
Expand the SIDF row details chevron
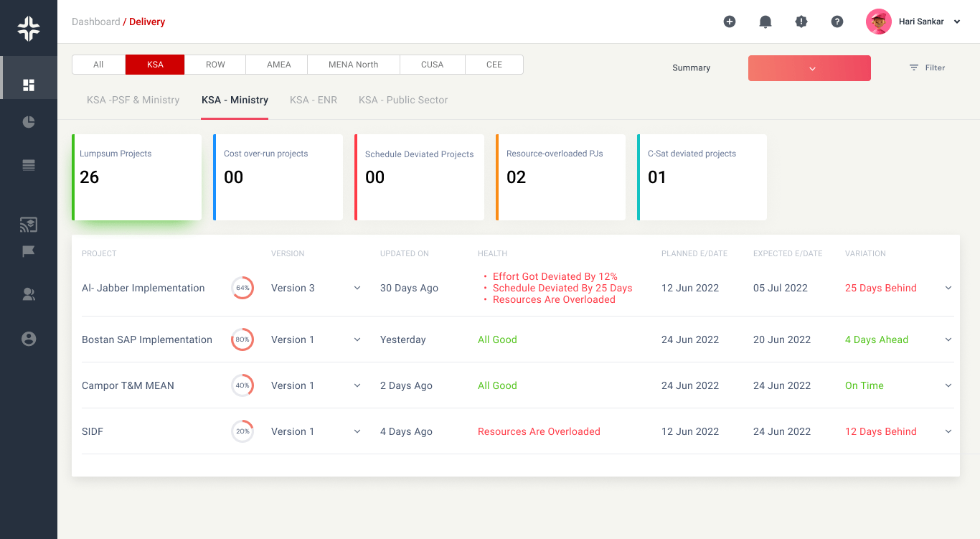tap(948, 431)
